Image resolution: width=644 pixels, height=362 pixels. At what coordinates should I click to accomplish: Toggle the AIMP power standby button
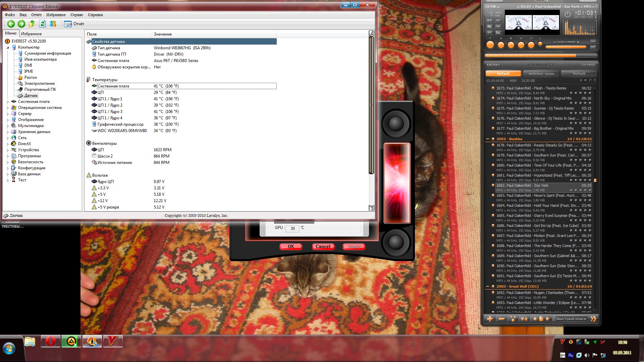click(568, 14)
